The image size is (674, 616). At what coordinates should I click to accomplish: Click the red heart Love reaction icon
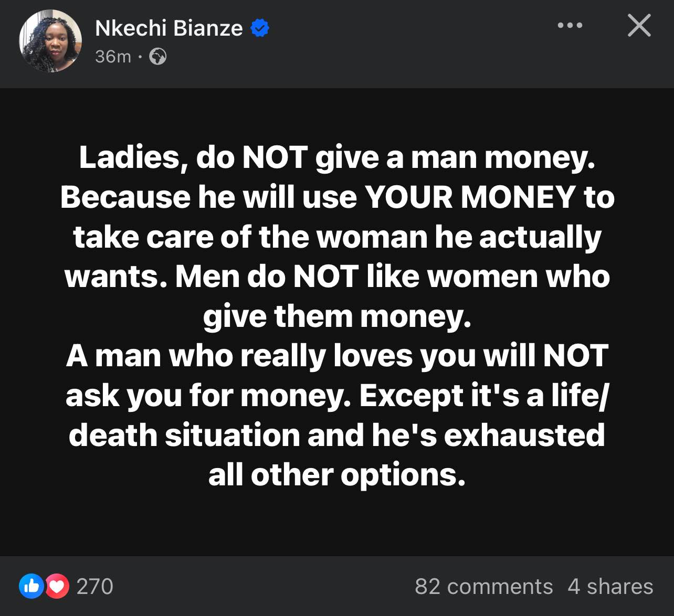[x=57, y=586]
